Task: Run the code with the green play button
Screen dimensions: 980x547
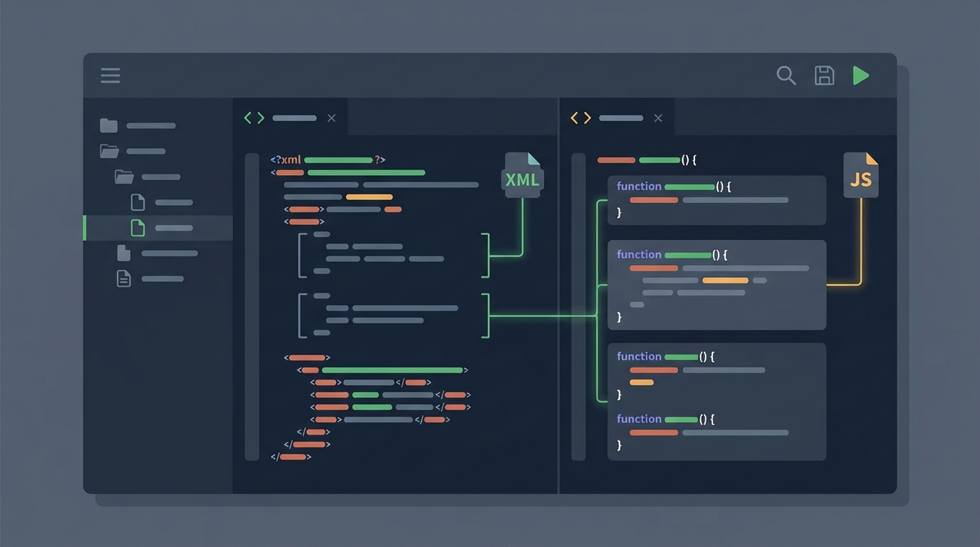Action: (x=861, y=75)
